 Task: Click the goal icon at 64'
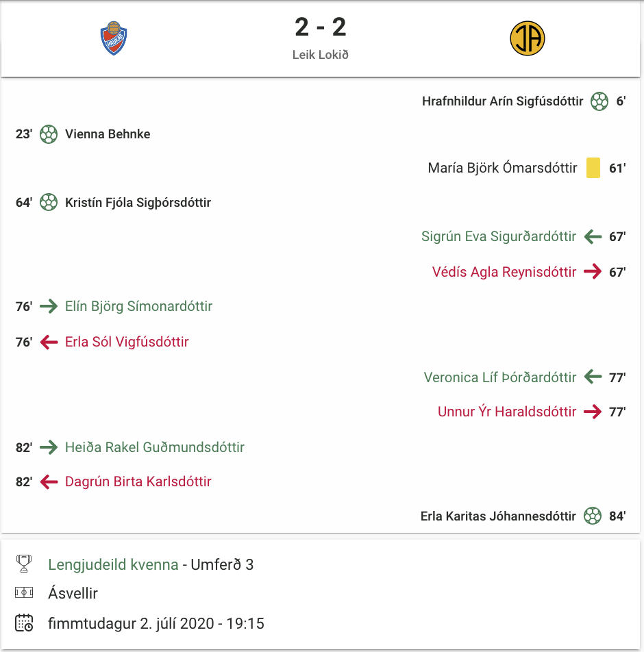click(49, 203)
